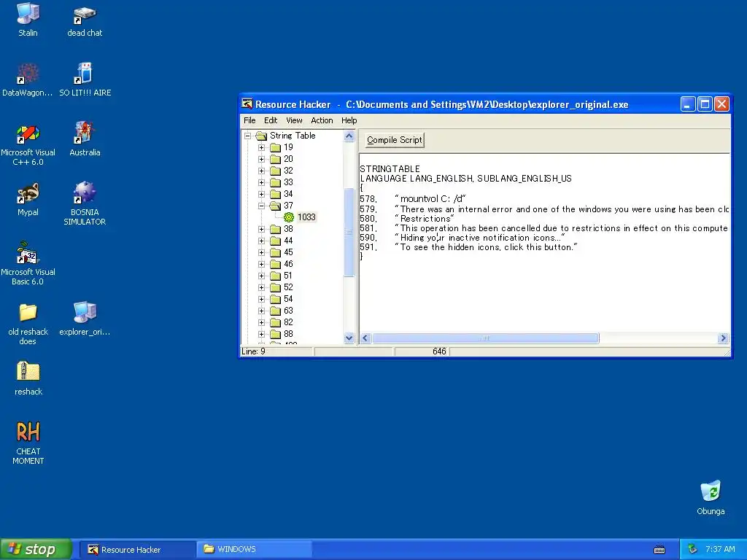Select folder 51 in the tree
Screen dimensions: 747x560
282,276
